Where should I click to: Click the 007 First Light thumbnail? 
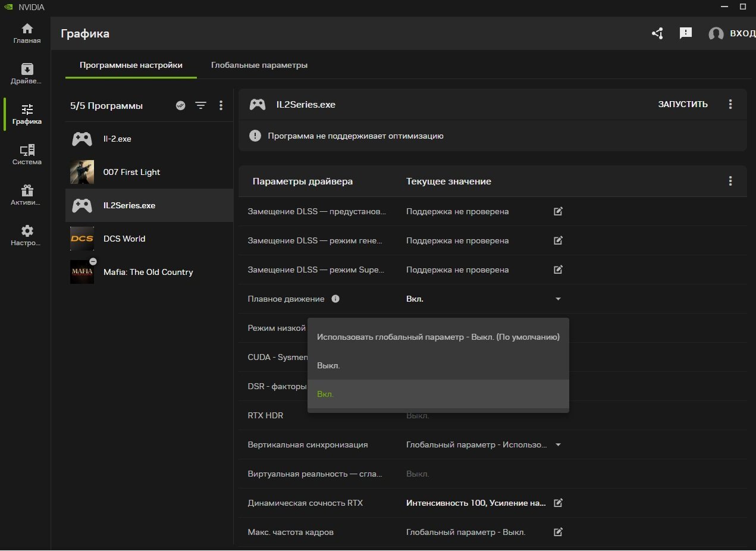(82, 172)
